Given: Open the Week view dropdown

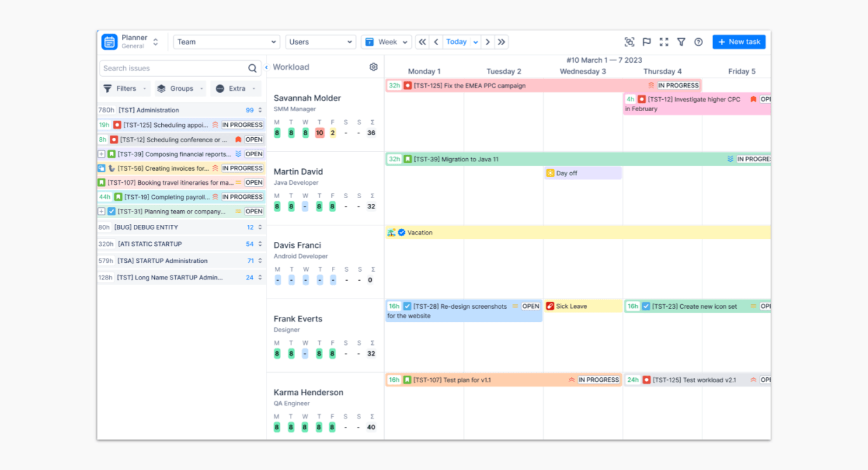Looking at the screenshot, I should 386,42.
